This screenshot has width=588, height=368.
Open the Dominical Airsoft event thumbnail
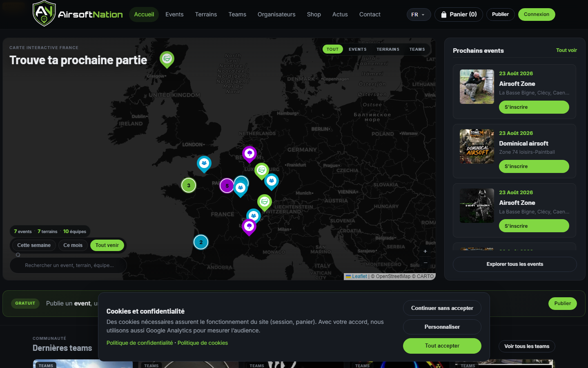[477, 146]
